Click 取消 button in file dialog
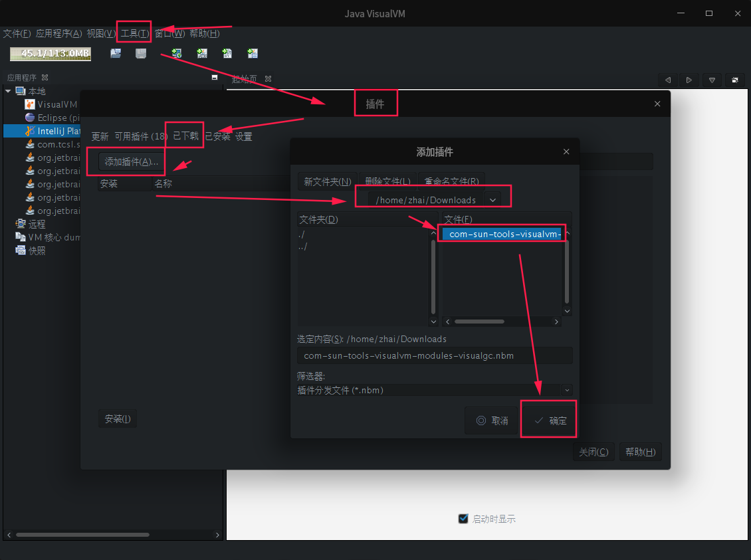The height and width of the screenshot is (560, 751). pos(492,420)
